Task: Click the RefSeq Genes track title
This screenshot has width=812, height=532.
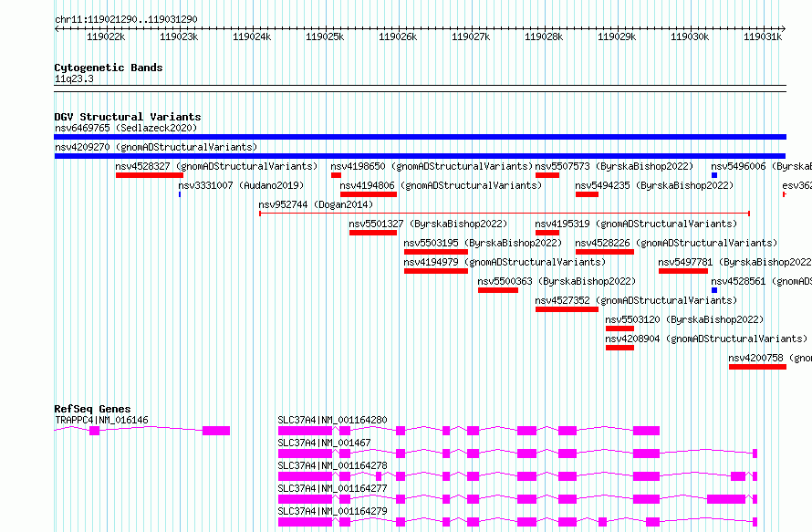Action: click(92, 409)
